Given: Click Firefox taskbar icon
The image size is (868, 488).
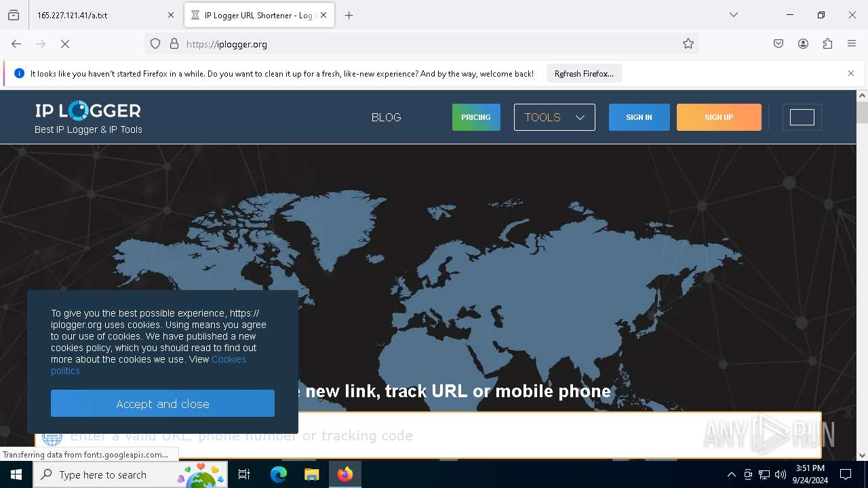Looking at the screenshot, I should [345, 474].
